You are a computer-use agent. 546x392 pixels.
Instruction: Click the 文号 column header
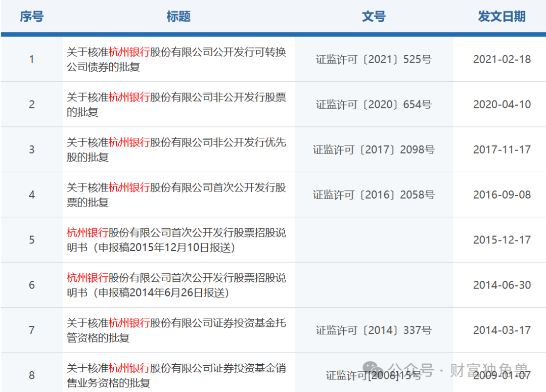374,16
